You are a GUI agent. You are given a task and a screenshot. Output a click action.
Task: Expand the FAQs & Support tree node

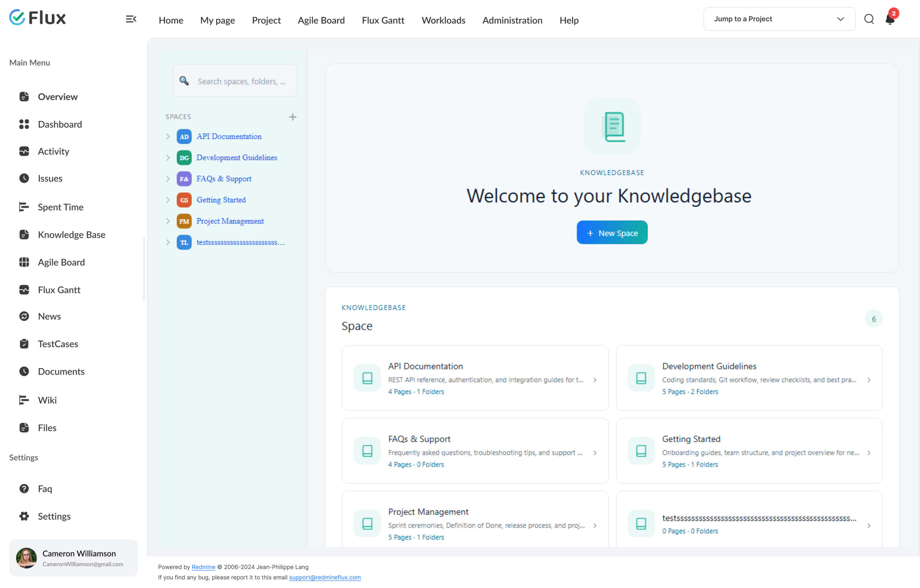click(x=168, y=179)
